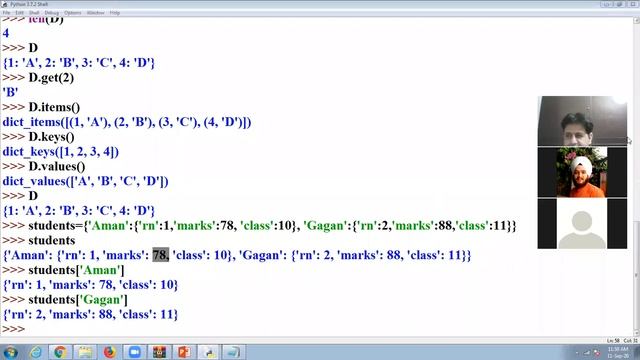Open the File menu
640x360 pixels.
click(6, 13)
